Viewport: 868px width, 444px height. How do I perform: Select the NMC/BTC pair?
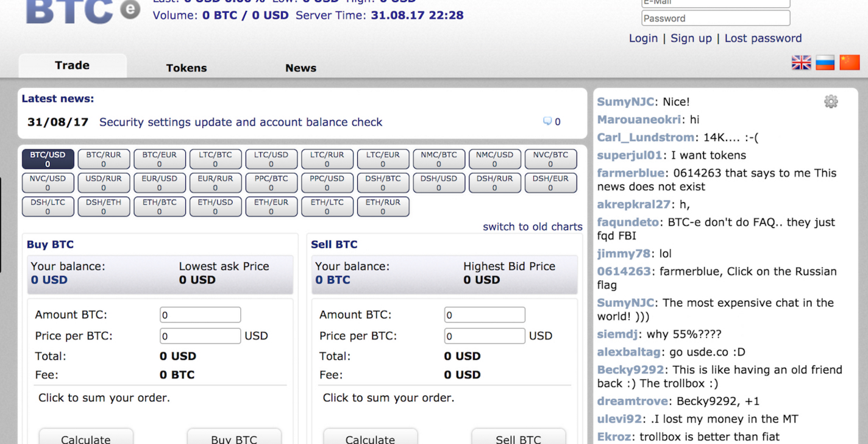coord(439,159)
